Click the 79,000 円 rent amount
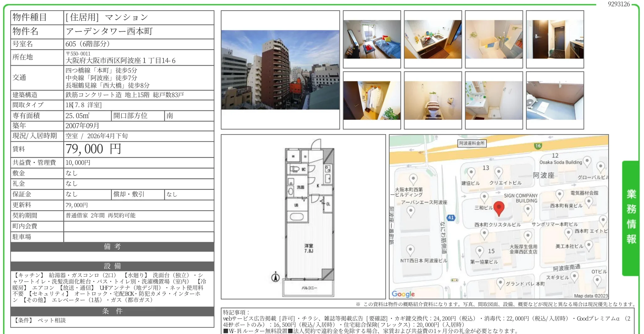Image resolution: width=644 pixels, height=334 pixels. [93, 149]
